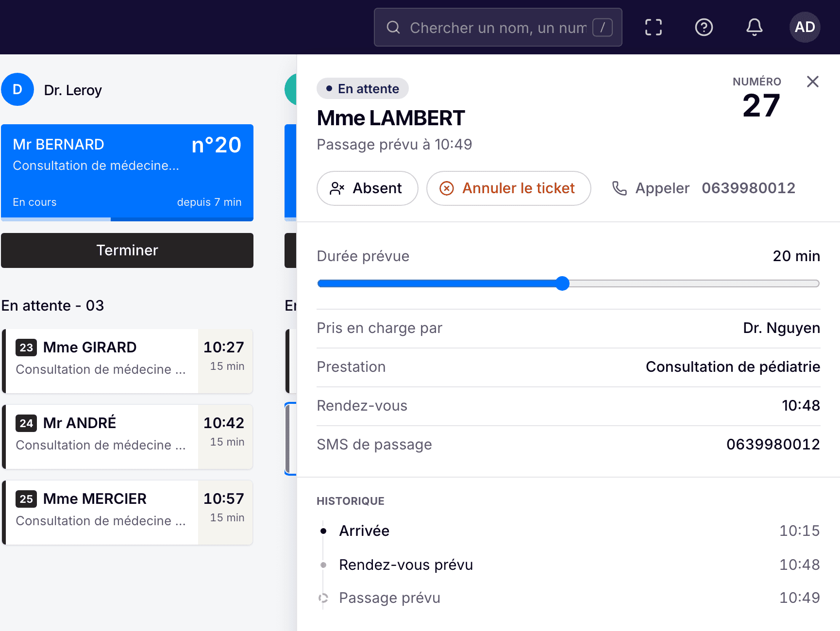Open the AD user avatar menu
The width and height of the screenshot is (840, 631).
coord(805,27)
